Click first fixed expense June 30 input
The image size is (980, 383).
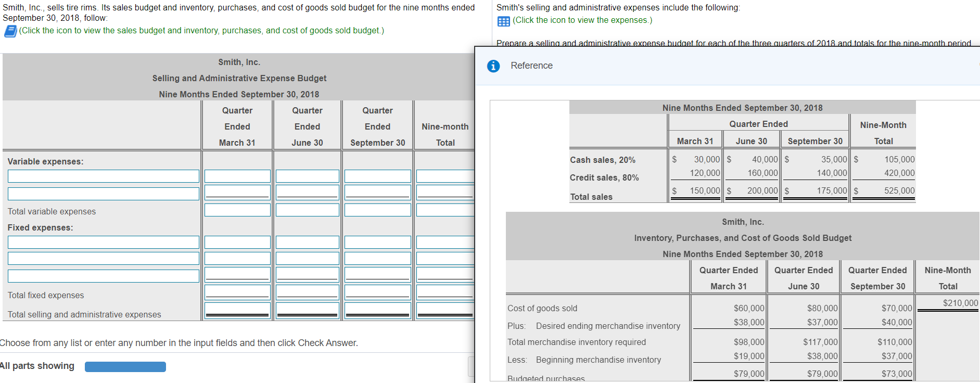pos(308,242)
